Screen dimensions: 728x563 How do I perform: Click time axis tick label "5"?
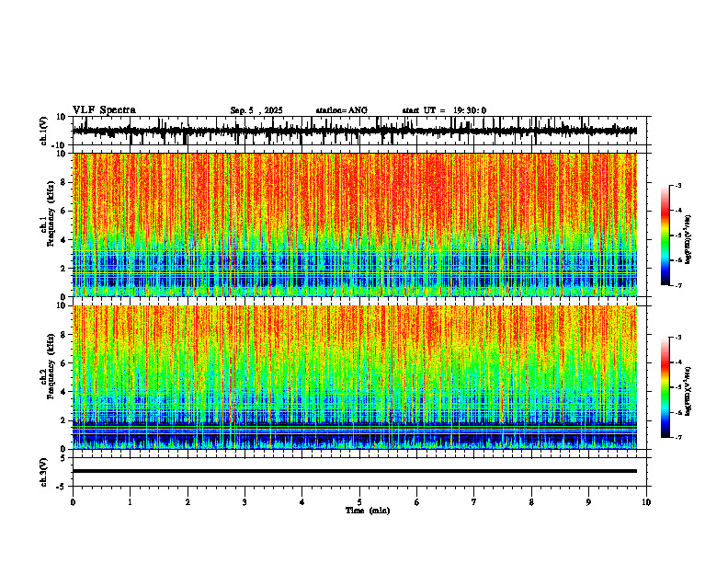coord(359,502)
